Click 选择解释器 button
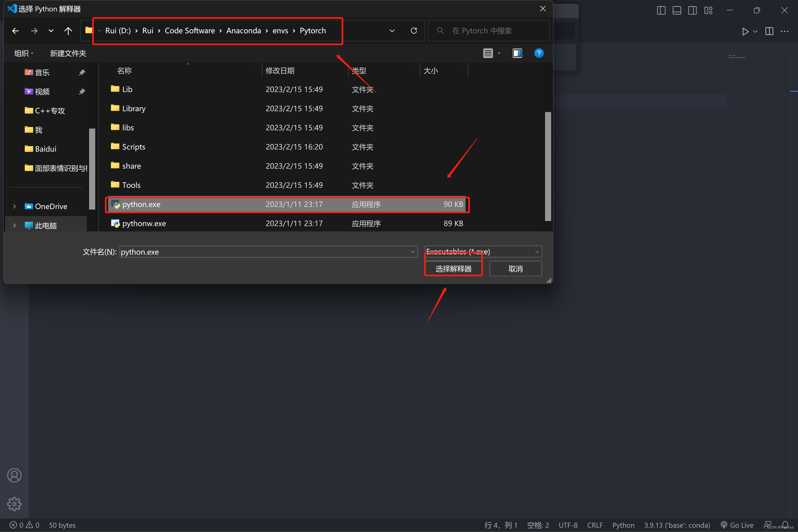Screen dimensions: 798x532 [453, 269]
